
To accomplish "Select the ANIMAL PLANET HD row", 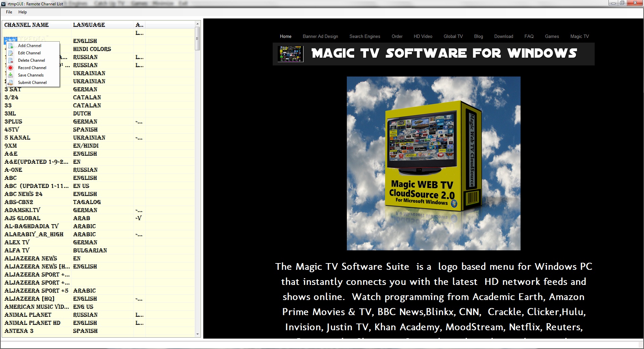I will 99,323.
